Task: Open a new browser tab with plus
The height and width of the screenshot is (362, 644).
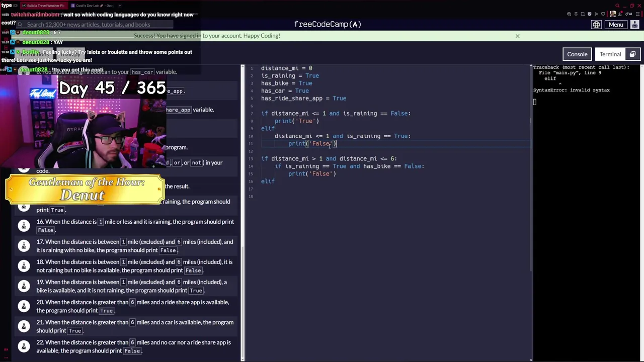Action: [120, 6]
